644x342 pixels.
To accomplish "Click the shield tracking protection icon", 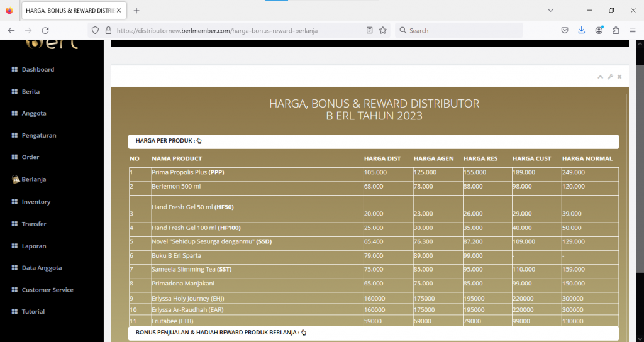I will click(96, 30).
